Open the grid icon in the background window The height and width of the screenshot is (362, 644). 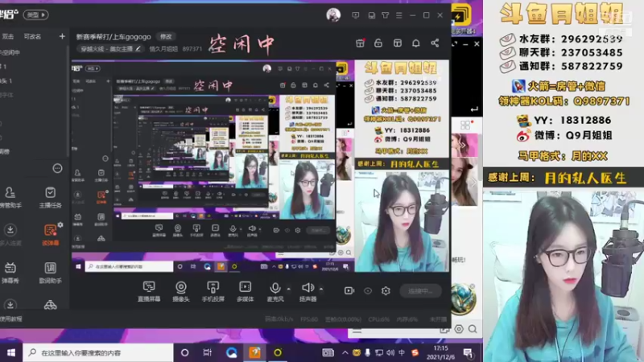click(465, 125)
